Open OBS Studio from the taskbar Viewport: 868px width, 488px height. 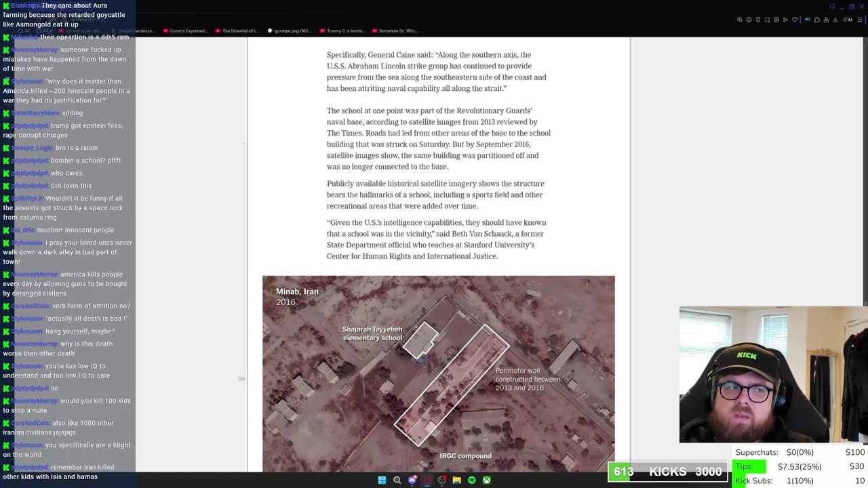[441, 480]
